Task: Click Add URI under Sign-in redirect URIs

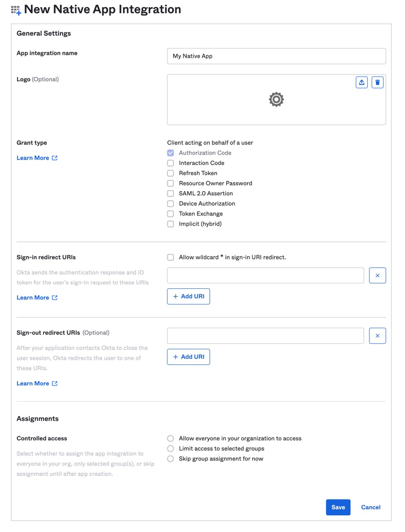Action: coord(189,296)
